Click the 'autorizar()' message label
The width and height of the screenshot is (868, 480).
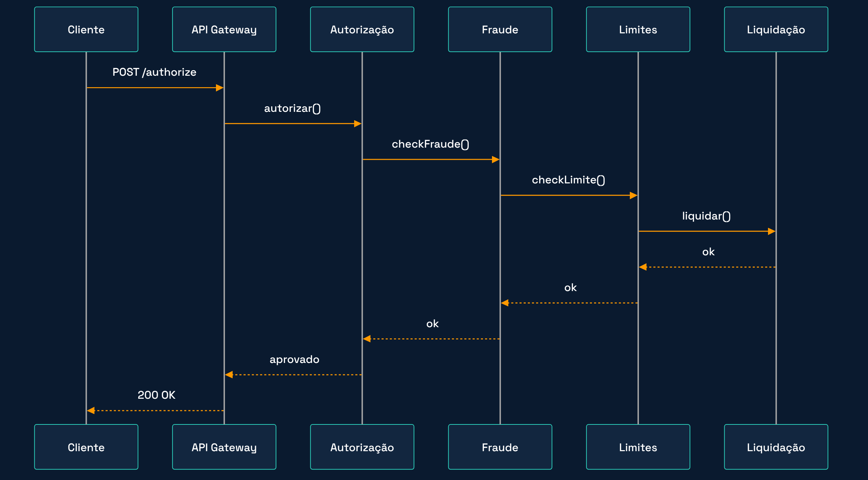click(292, 108)
